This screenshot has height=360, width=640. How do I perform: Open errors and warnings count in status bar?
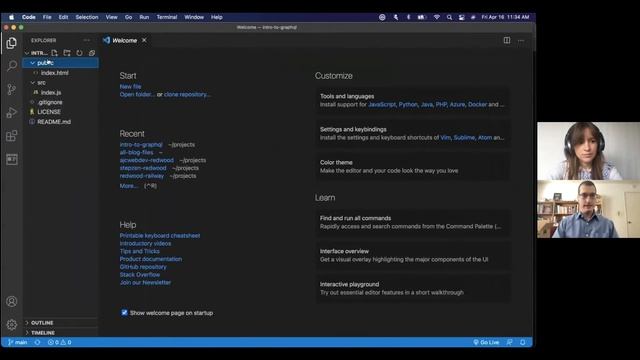pos(60,342)
